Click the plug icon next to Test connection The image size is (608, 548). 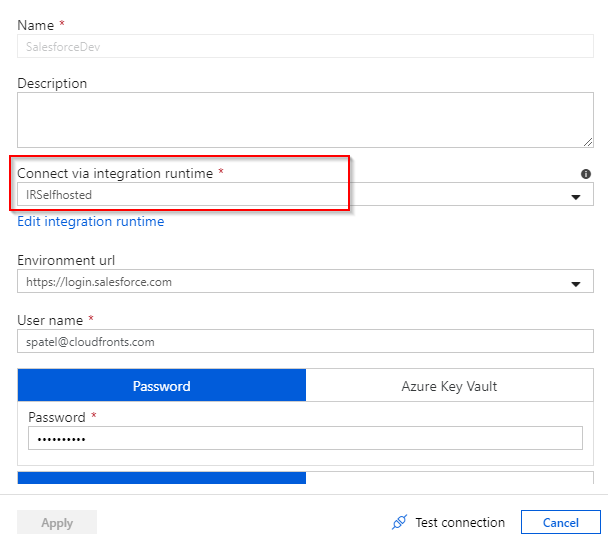[x=399, y=522]
